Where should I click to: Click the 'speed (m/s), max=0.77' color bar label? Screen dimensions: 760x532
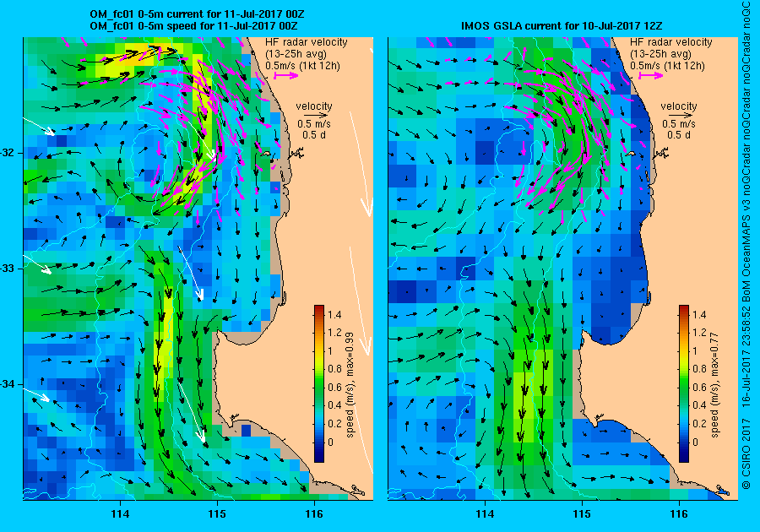[714, 385]
